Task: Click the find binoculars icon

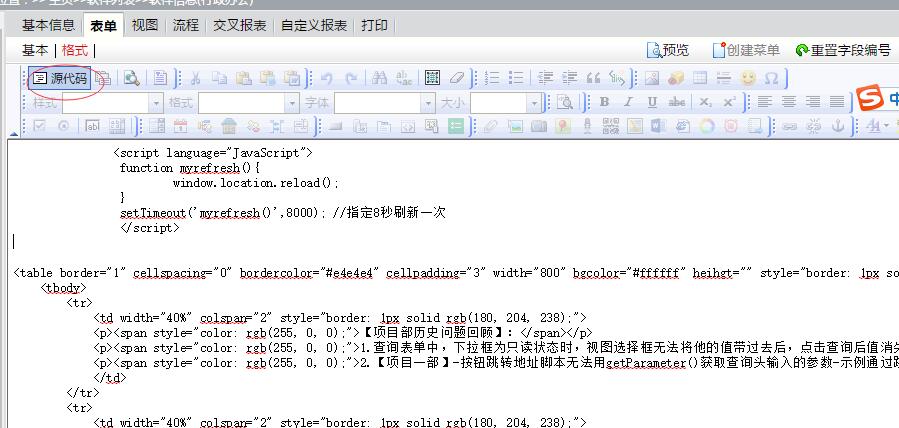Action: [x=380, y=78]
